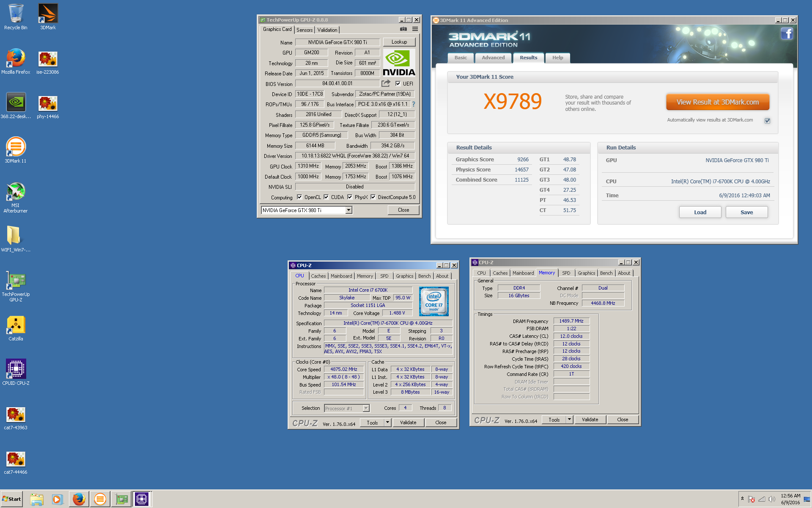Open the media player taskbar icon
The image size is (812, 508).
coord(57,499)
